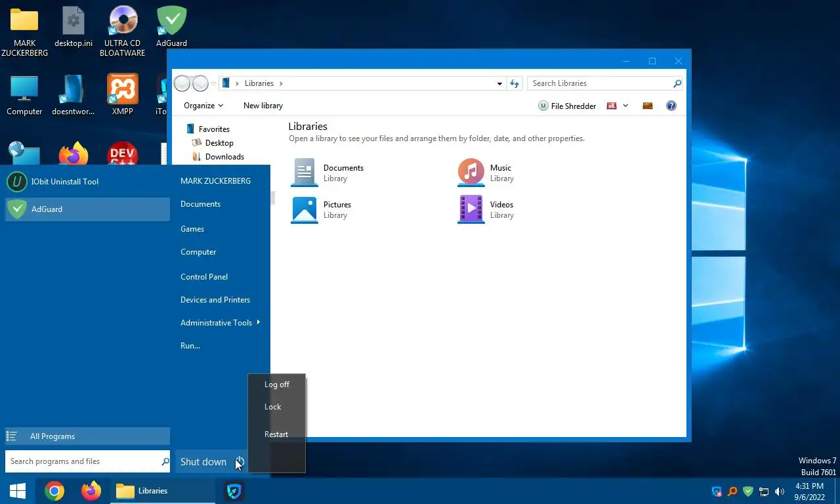
Task: Open Documents from the Start menu
Action: coord(200,204)
